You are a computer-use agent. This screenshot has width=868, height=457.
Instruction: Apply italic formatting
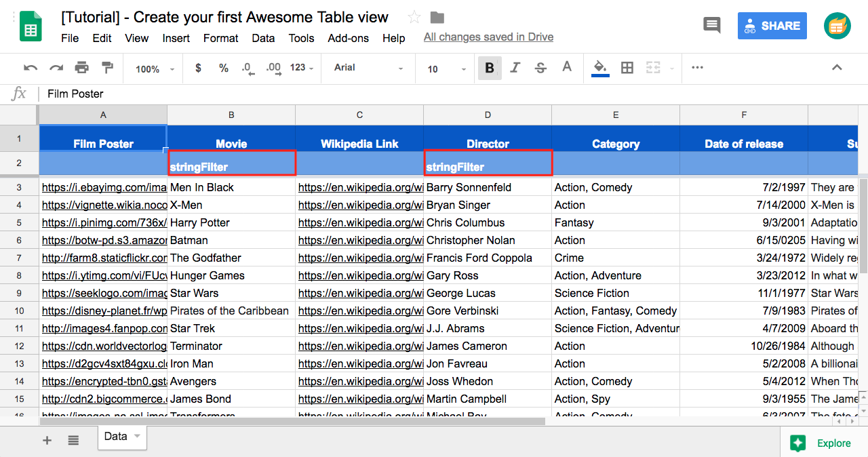(515, 68)
